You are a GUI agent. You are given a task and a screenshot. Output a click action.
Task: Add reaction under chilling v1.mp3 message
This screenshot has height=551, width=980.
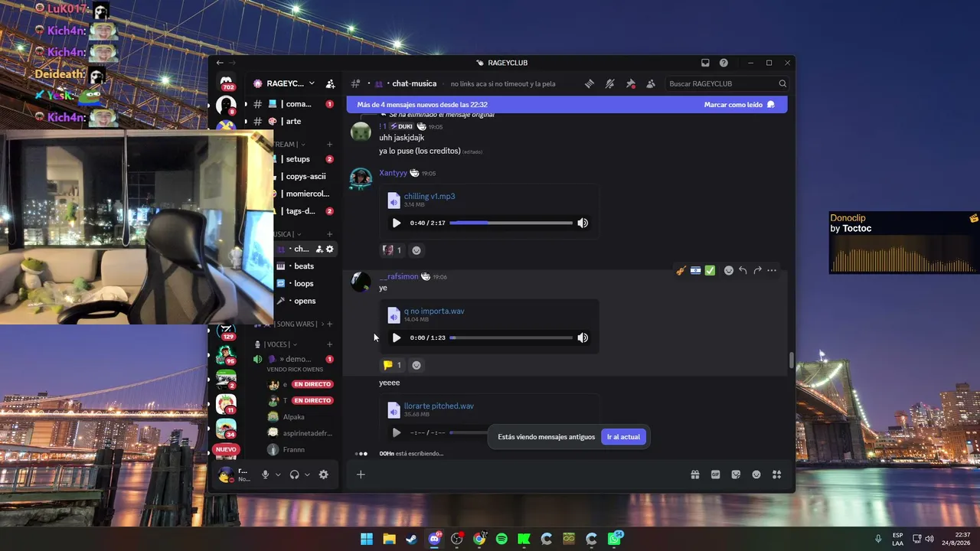point(416,250)
